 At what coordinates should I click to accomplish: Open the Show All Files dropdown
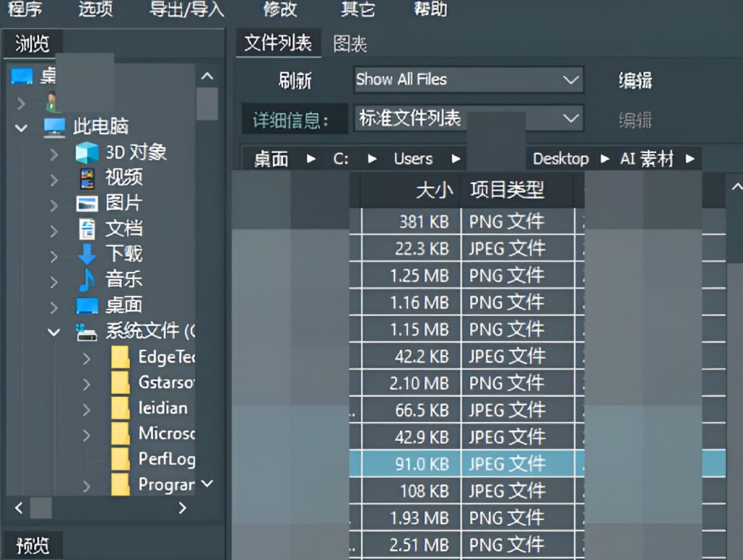coord(468,80)
